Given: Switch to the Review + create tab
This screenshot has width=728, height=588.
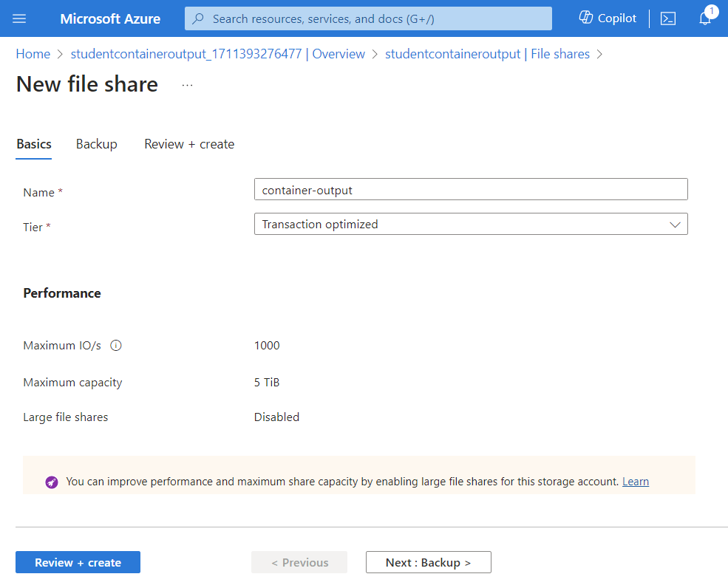Looking at the screenshot, I should coord(189,144).
